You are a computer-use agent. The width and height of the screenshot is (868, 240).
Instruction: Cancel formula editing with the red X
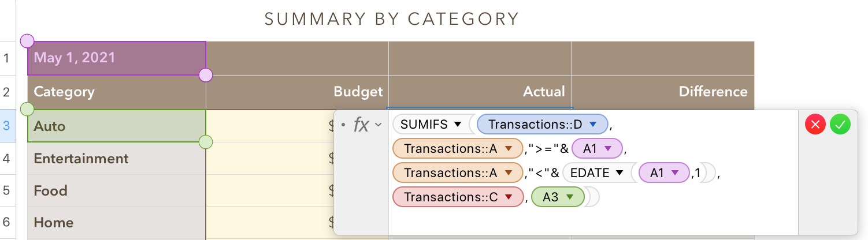click(815, 125)
